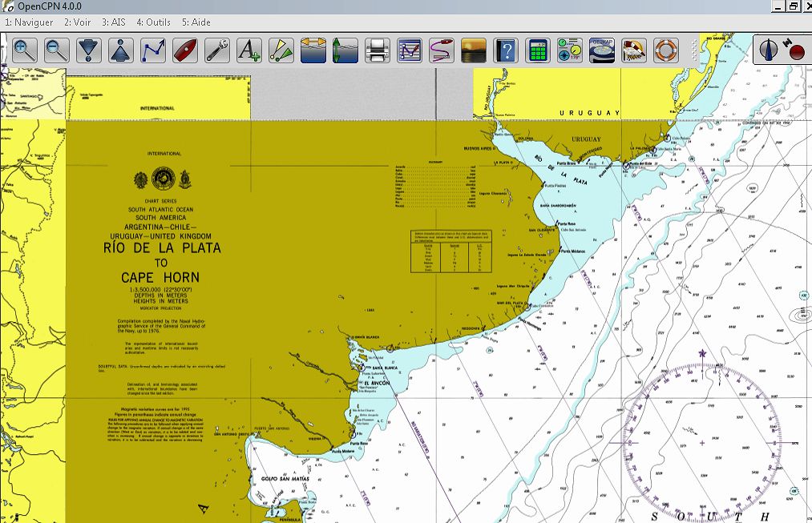Click the Zoom Out magnifier icon
Screen dimensions: 812x523
(56, 50)
